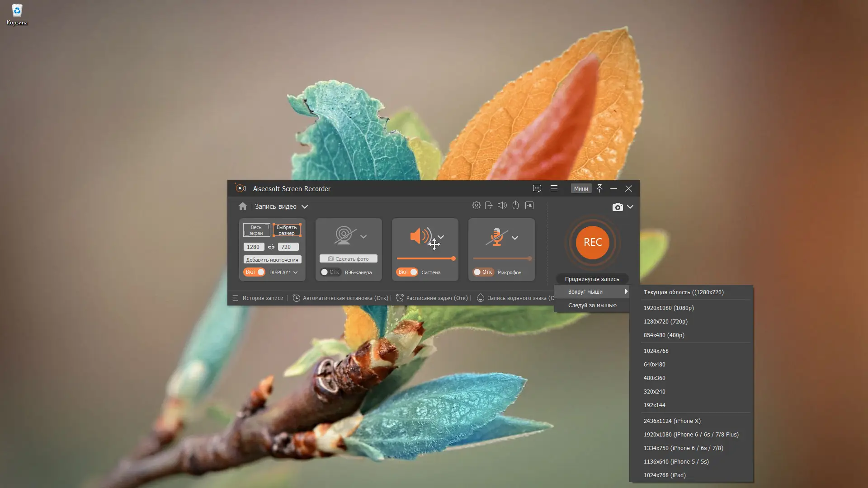The height and width of the screenshot is (488, 868).
Task: Expand the Запись видео mode dropdown
Action: point(305,207)
